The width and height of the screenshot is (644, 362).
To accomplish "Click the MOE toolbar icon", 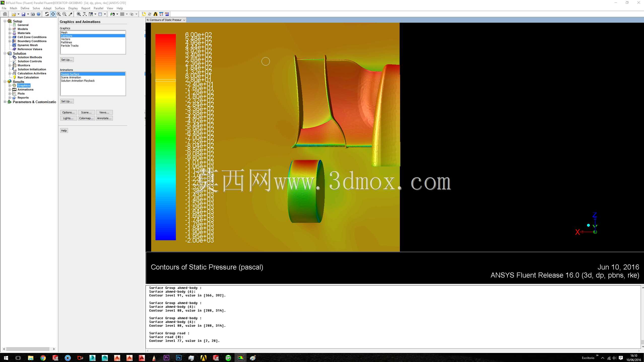I will coord(167,14).
